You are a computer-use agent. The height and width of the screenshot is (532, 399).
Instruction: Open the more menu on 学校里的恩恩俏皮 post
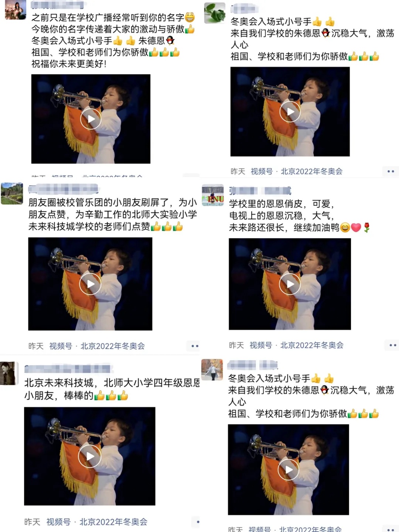click(392, 345)
